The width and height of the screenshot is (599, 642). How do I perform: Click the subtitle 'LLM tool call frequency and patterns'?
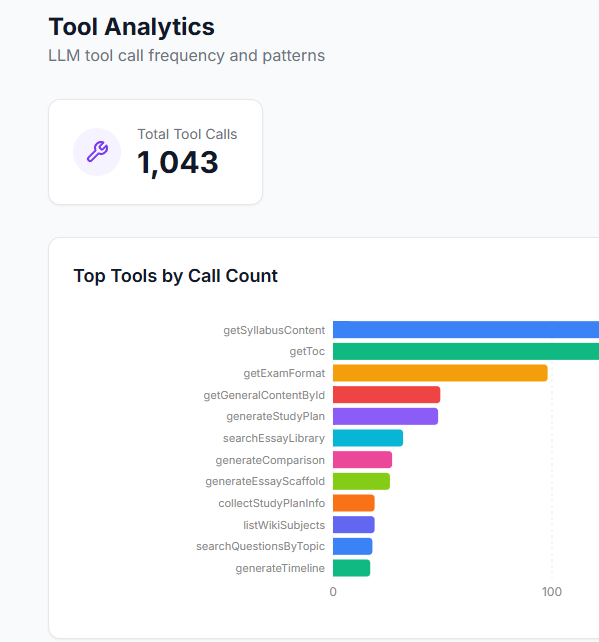[187, 56]
